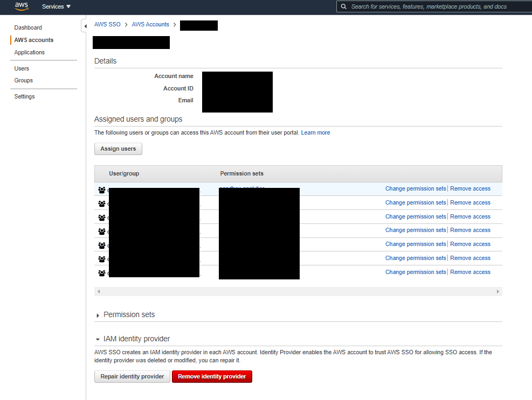Click the group icon in the last table row
This screenshot has height=400, width=532.
[101, 272]
